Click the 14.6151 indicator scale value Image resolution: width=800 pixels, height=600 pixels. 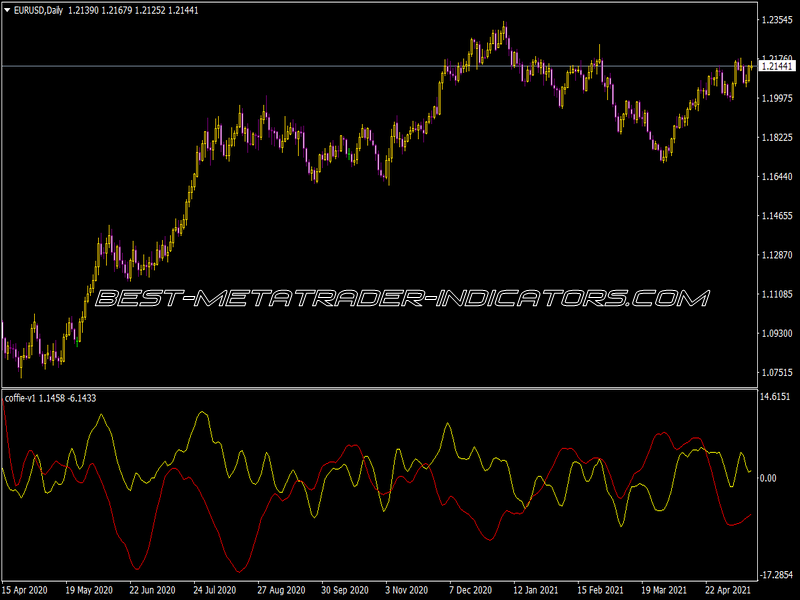click(x=776, y=396)
